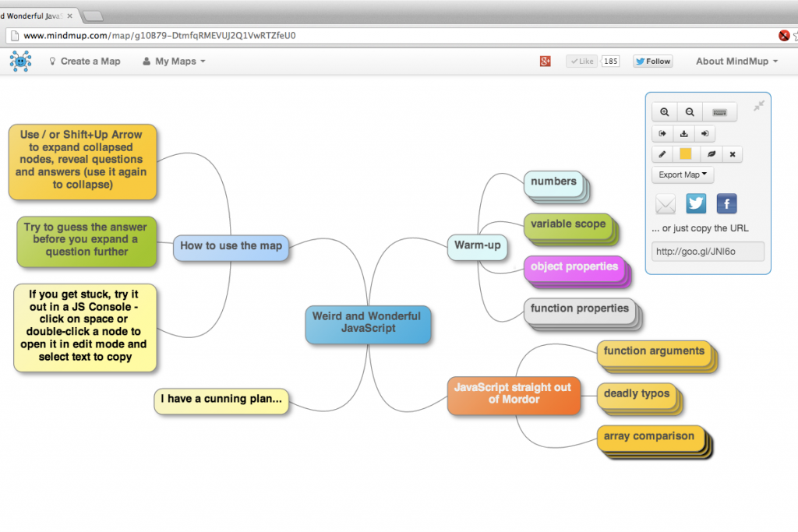Click the leaf icon in toolbar
The image size is (798, 532).
[711, 154]
